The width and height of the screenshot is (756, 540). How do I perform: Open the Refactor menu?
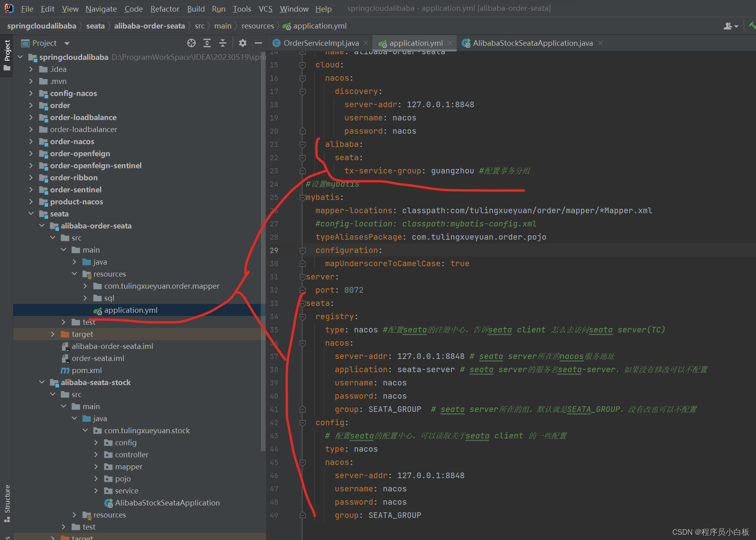pos(165,9)
